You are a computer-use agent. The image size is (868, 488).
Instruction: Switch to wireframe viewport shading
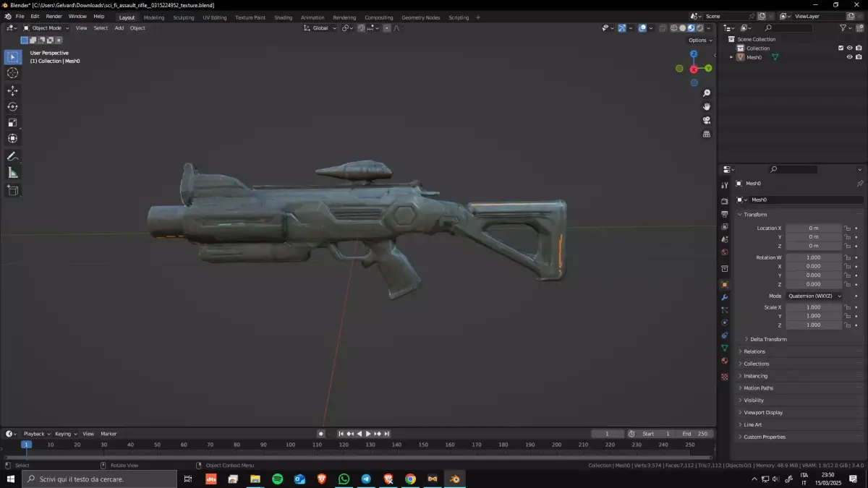673,28
